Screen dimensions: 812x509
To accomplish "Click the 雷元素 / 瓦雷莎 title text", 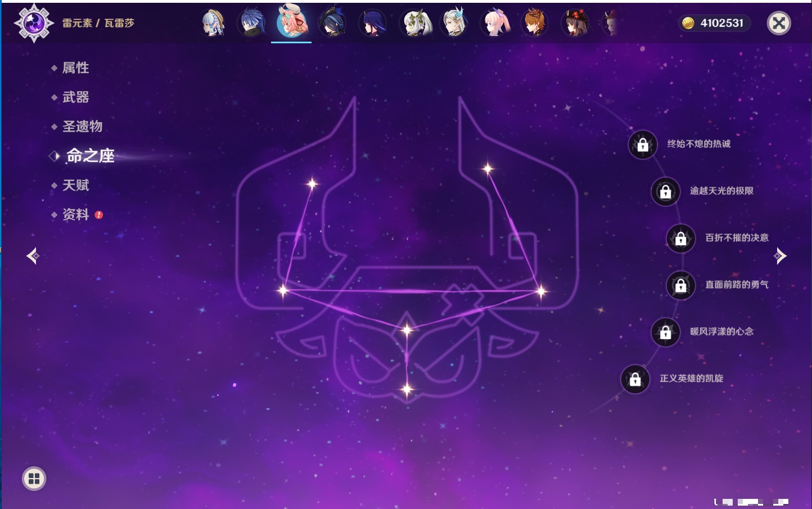I will tap(98, 23).
